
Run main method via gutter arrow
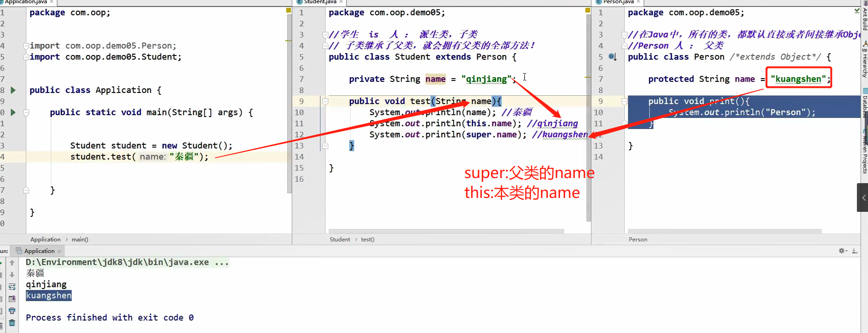(13, 112)
